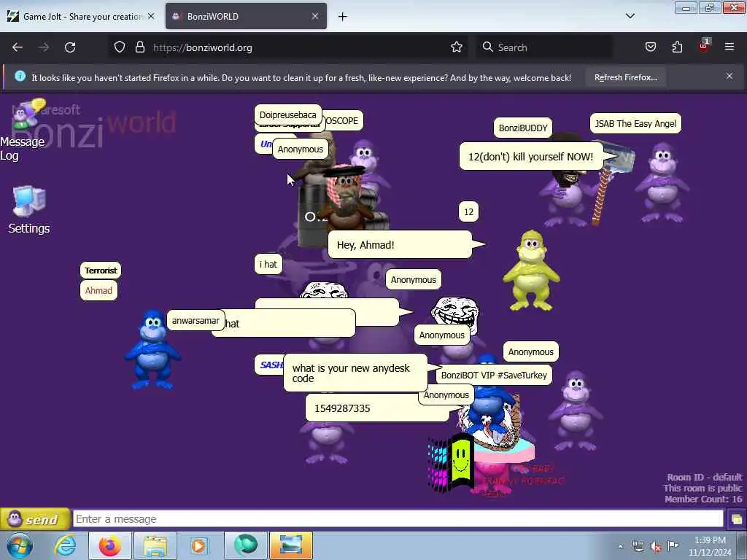Click the Enter a message field
The image size is (747, 560).
[398, 519]
